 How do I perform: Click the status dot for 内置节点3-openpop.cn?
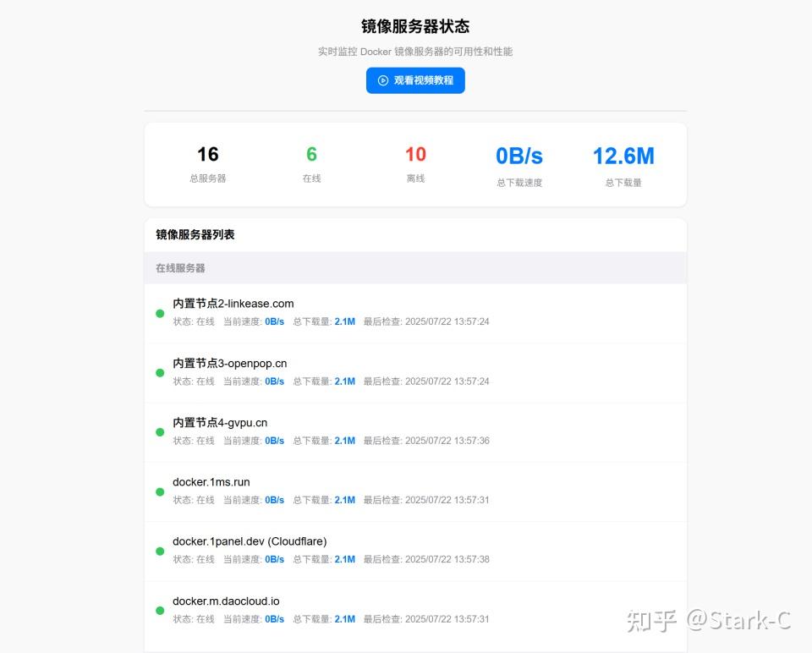159,372
